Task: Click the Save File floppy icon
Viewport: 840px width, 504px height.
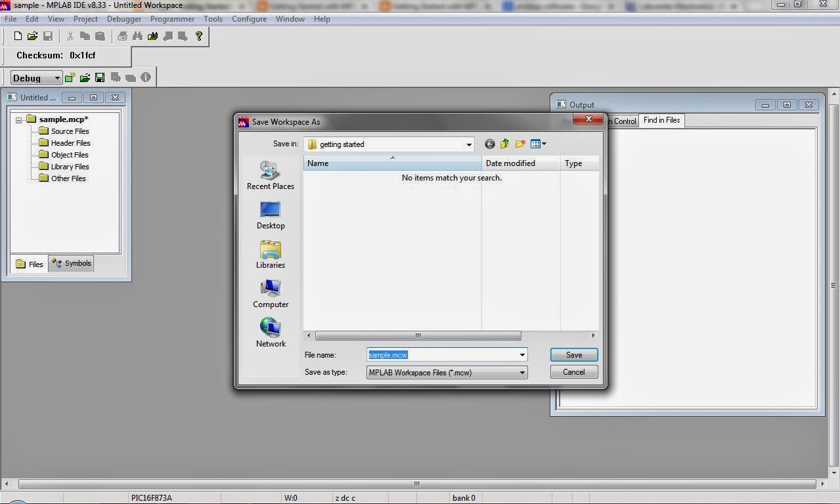Action: [x=47, y=37]
